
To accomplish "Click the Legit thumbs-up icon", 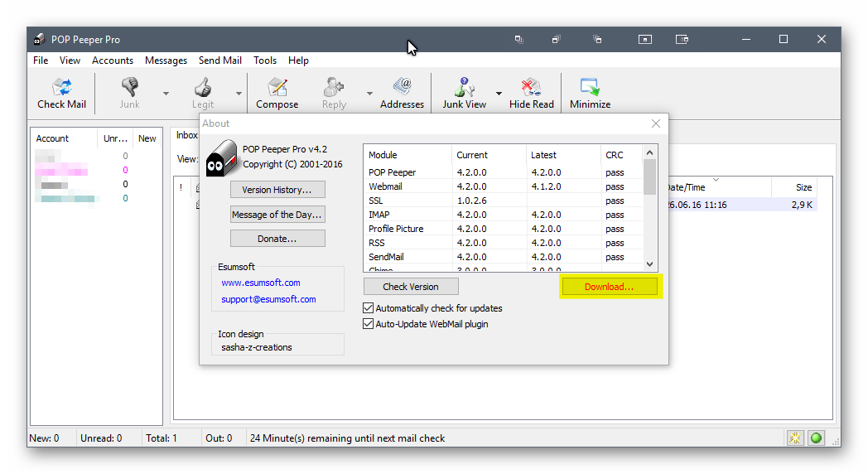I will point(203,87).
